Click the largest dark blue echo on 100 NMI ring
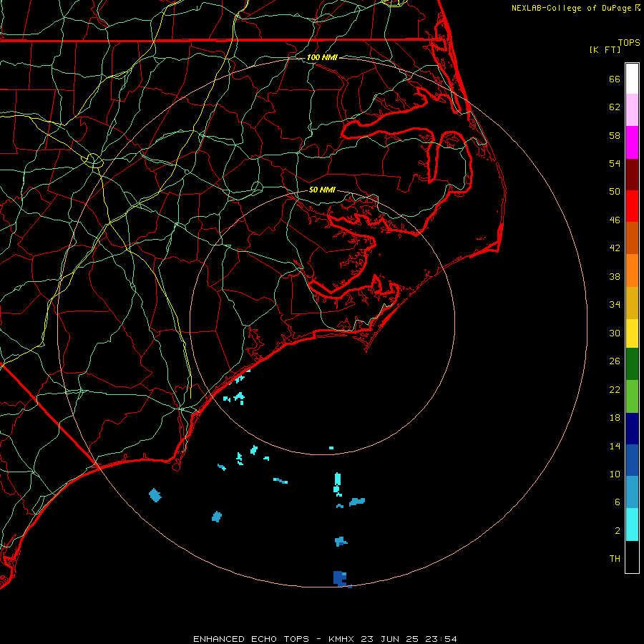644x644 pixels. (x=340, y=578)
